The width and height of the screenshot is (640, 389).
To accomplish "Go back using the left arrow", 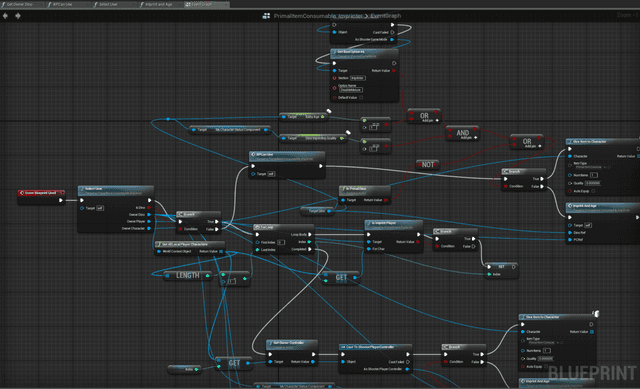I will tap(5, 16).
